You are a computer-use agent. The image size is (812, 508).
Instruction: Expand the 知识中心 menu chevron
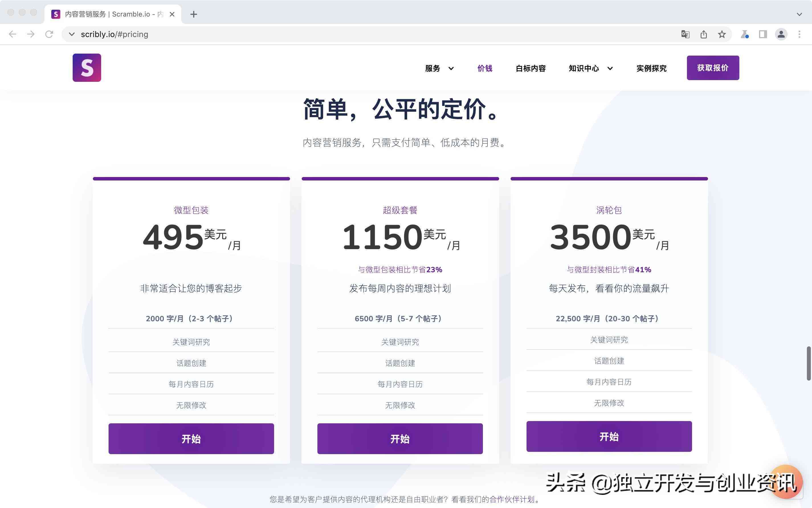(x=610, y=68)
